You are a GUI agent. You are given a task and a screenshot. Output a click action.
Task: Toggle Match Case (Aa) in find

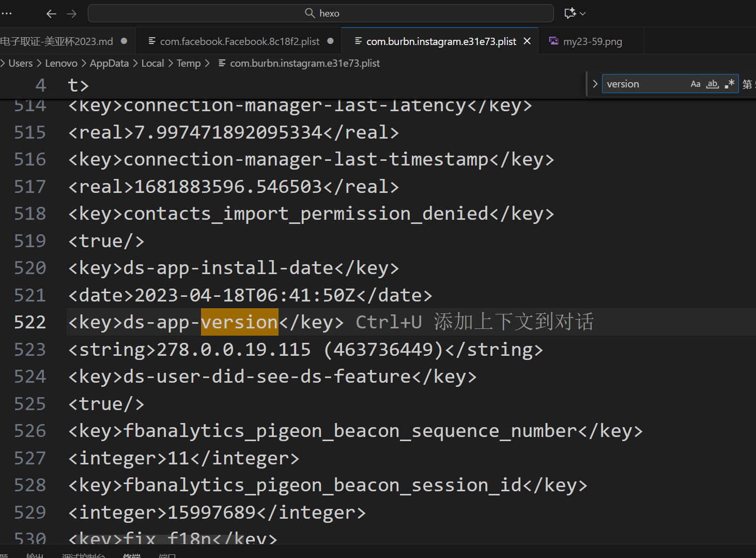point(696,84)
